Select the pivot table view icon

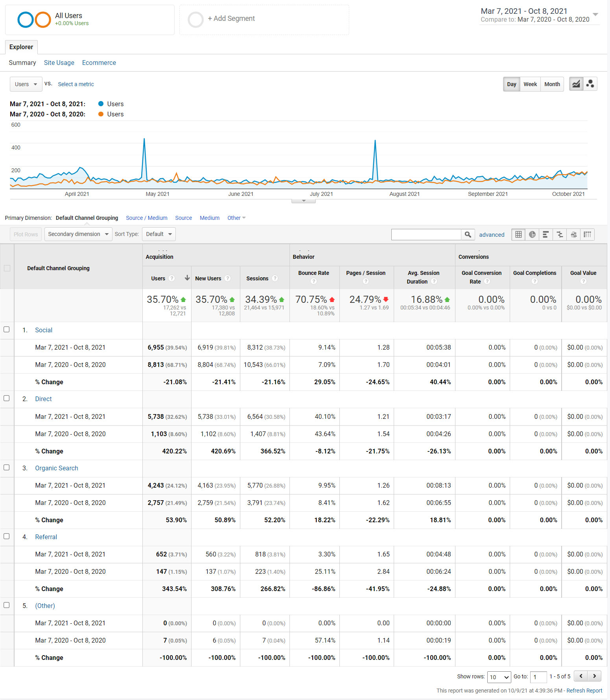tap(587, 235)
